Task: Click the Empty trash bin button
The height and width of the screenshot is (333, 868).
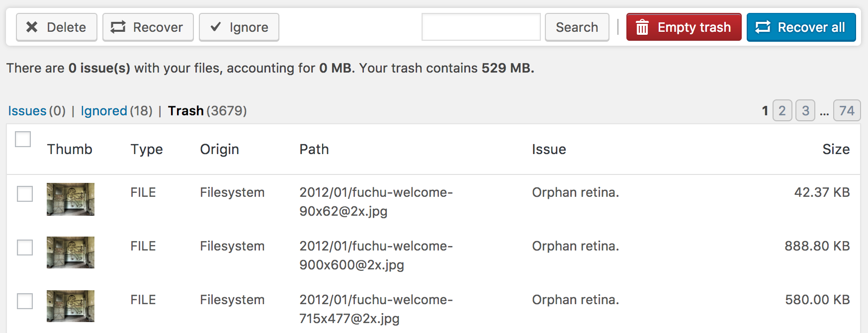Action: pyautogui.click(x=684, y=27)
